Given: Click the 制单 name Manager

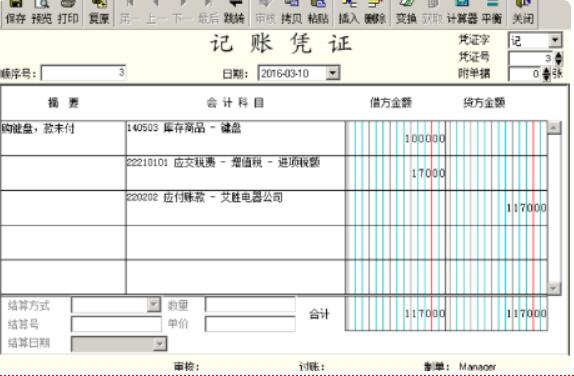Looking at the screenshot, I should 477,367.
